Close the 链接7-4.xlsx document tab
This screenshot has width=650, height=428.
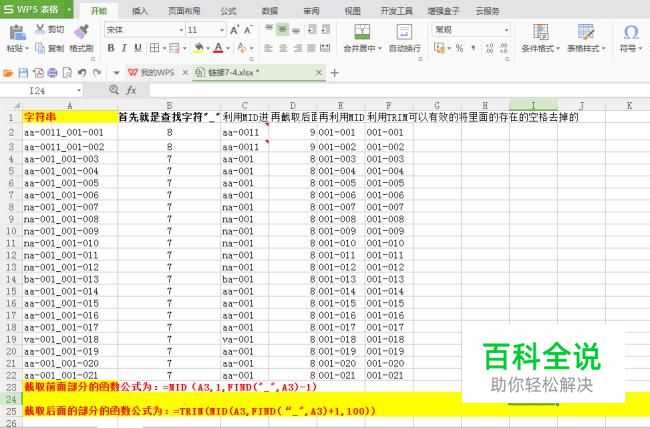[319, 73]
